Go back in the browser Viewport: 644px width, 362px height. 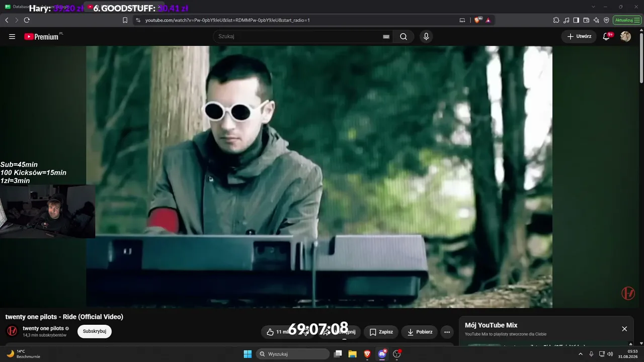coord(7,20)
